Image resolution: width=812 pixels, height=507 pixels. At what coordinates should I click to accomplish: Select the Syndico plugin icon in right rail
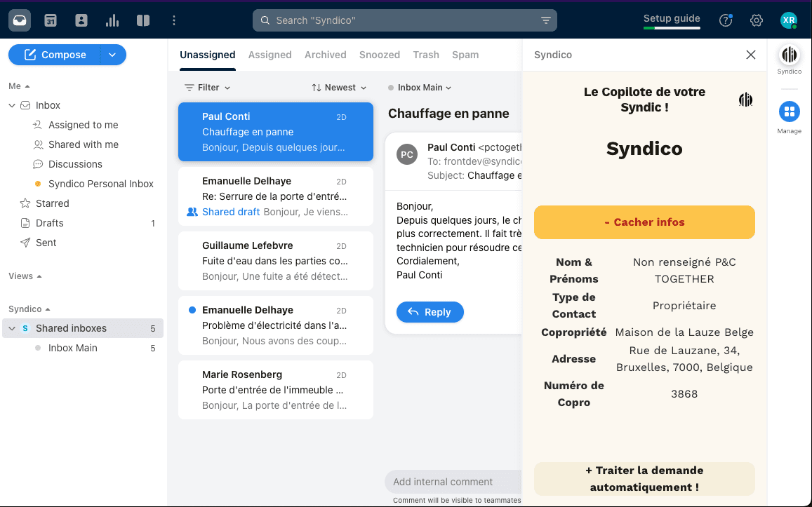(790, 55)
